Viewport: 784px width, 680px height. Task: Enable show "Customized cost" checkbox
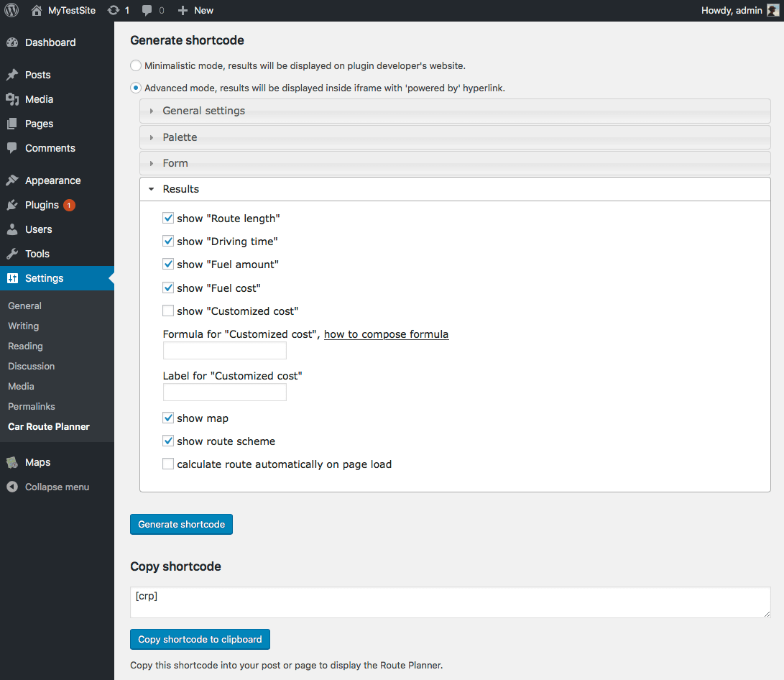click(168, 311)
